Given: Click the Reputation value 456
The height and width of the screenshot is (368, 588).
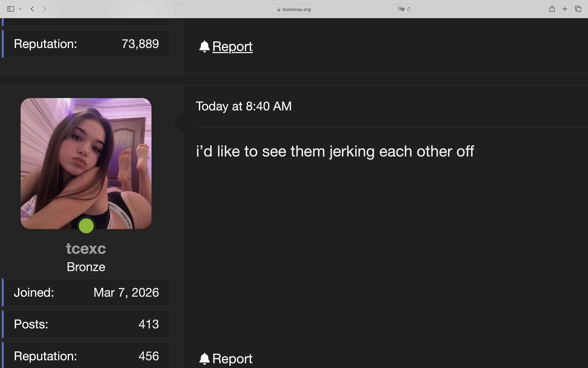Looking at the screenshot, I should (149, 356).
